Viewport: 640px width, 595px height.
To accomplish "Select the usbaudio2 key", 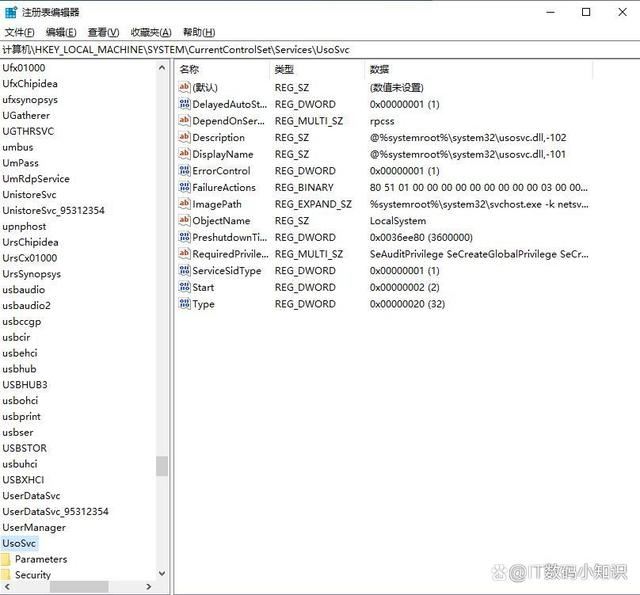I will click(x=27, y=305).
